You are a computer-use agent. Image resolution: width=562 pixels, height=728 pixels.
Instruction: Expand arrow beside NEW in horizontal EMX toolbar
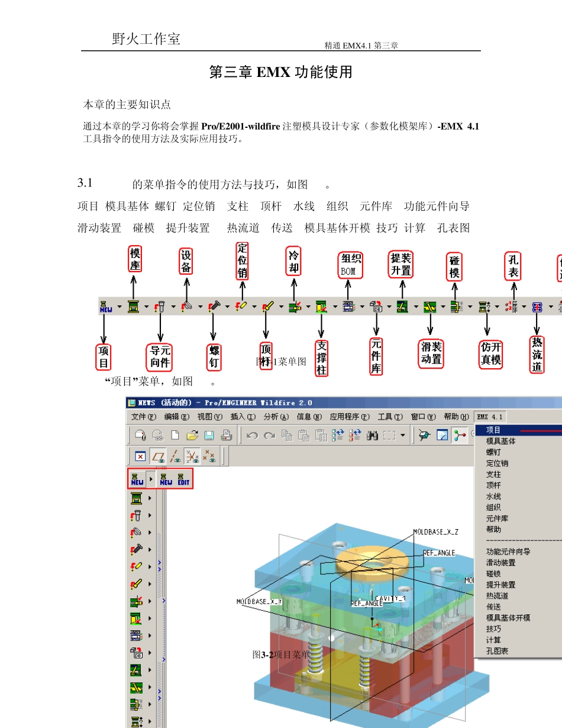(x=119, y=307)
